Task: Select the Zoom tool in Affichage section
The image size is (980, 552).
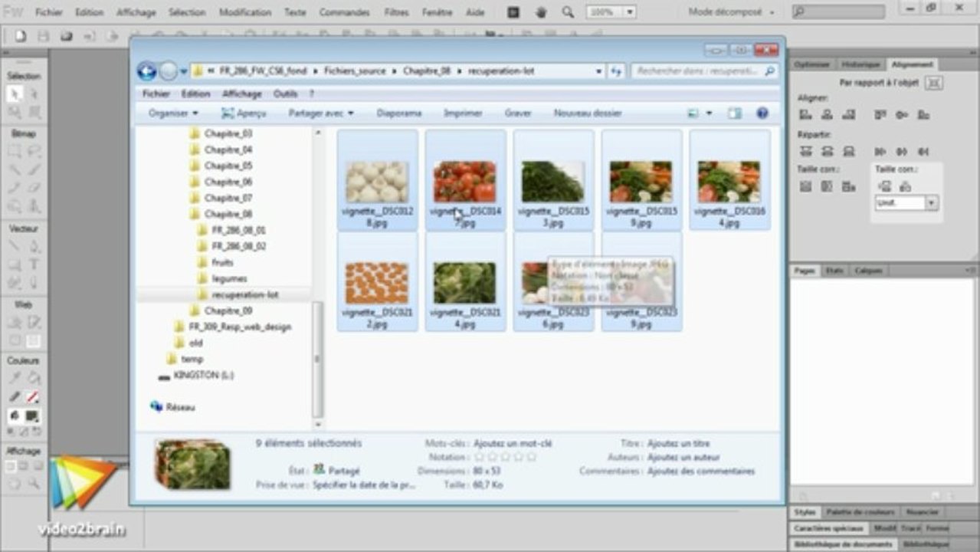Action: click(34, 484)
